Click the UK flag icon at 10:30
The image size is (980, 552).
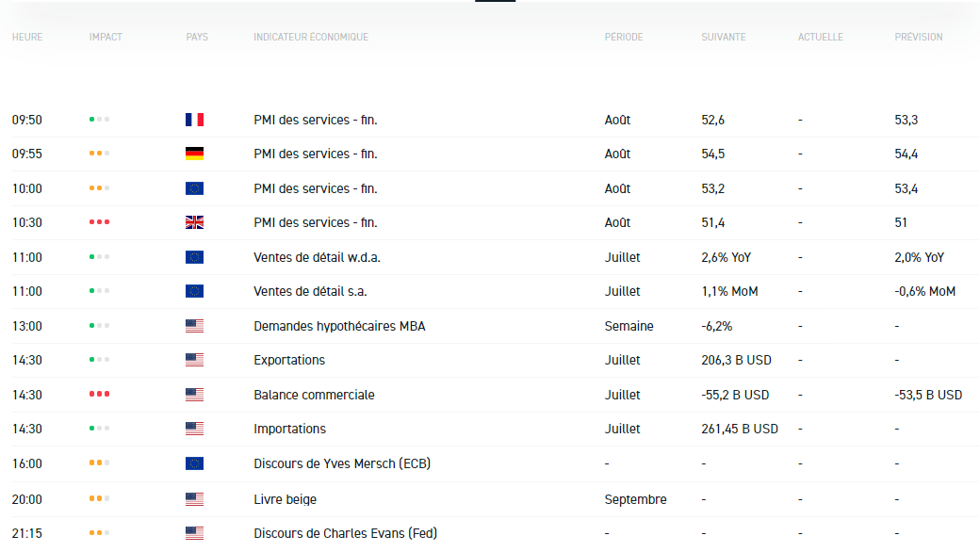coord(194,222)
